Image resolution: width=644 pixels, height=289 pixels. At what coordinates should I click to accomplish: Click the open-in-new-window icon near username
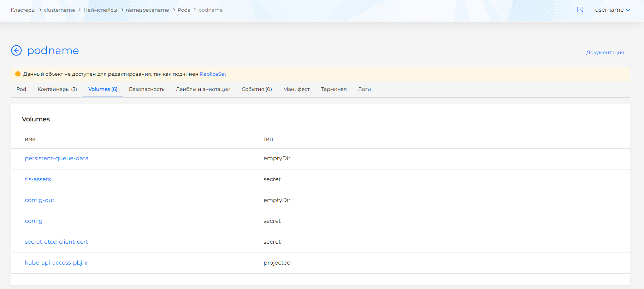point(580,10)
